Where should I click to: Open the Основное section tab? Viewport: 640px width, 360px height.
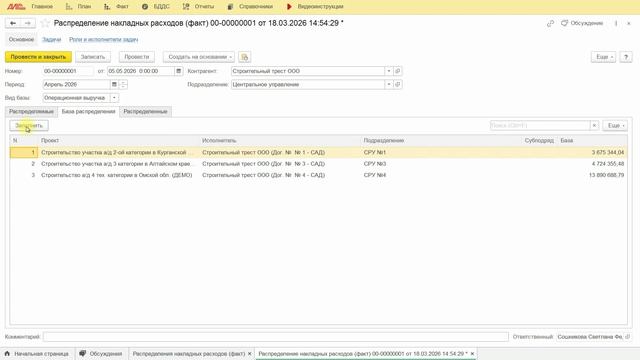point(21,40)
